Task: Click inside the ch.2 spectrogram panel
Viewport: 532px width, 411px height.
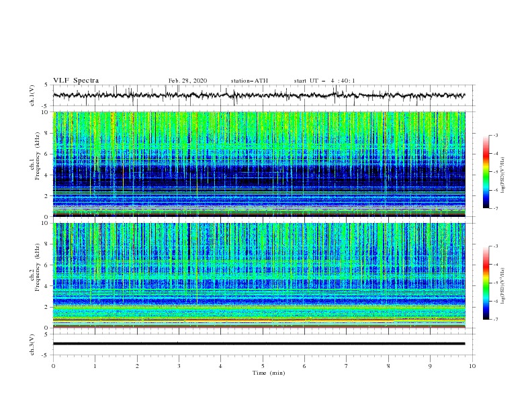Action: (x=259, y=275)
